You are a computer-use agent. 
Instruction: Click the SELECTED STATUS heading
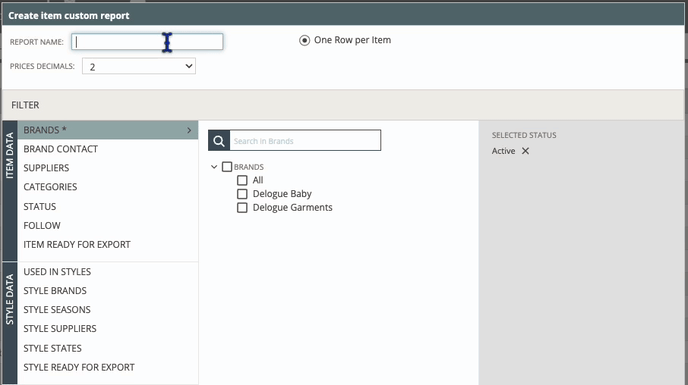524,135
